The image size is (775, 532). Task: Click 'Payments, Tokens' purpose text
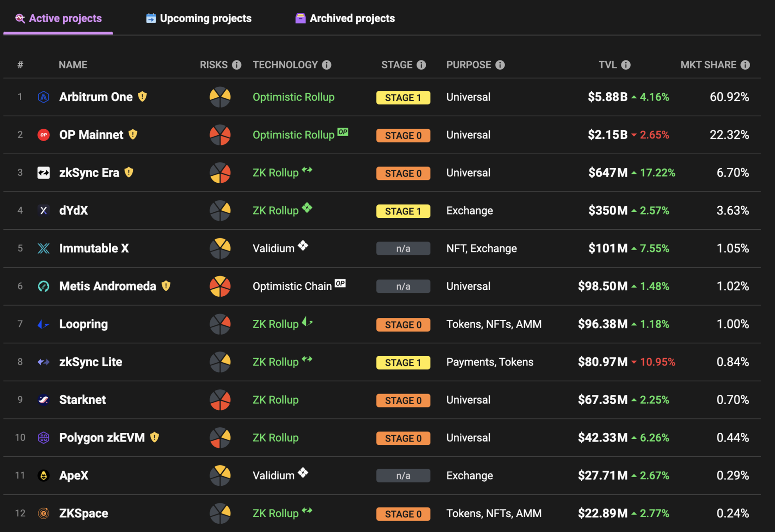point(490,362)
